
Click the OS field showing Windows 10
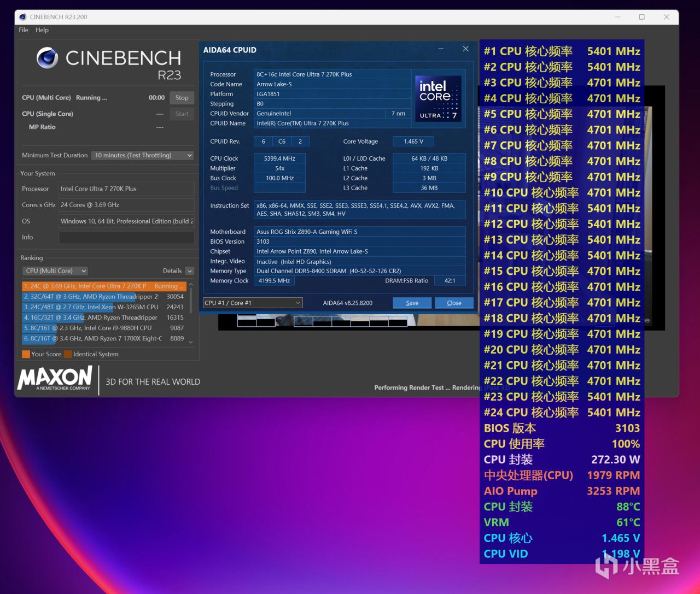point(126,221)
